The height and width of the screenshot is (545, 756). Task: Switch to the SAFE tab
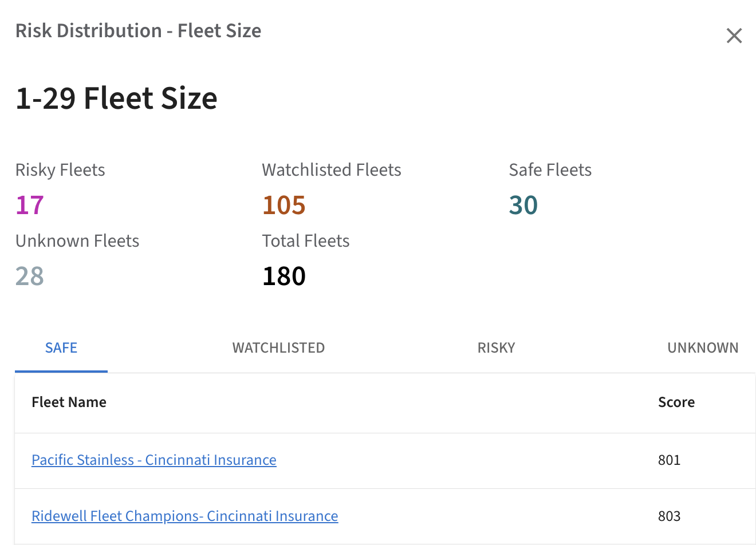click(61, 348)
